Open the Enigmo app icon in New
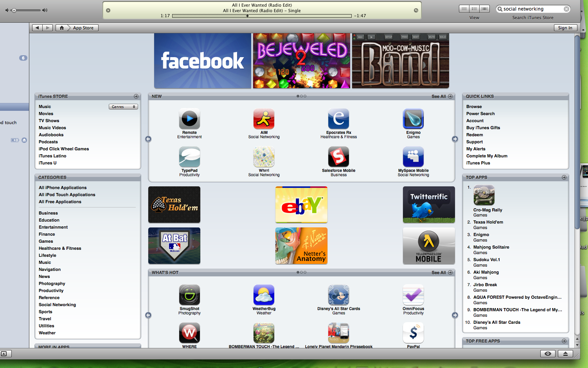 pyautogui.click(x=413, y=119)
